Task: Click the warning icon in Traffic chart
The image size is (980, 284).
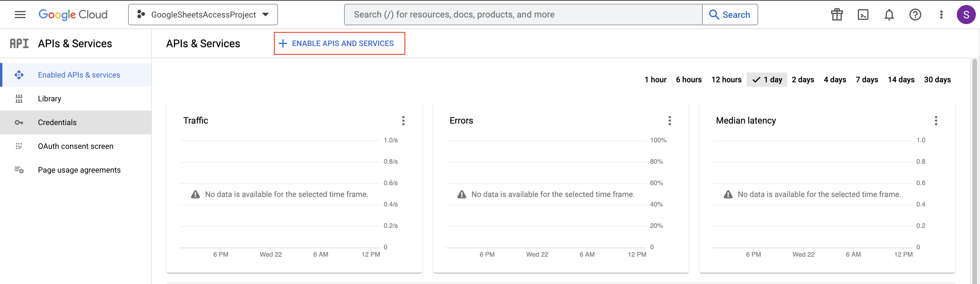Action: pyautogui.click(x=195, y=194)
